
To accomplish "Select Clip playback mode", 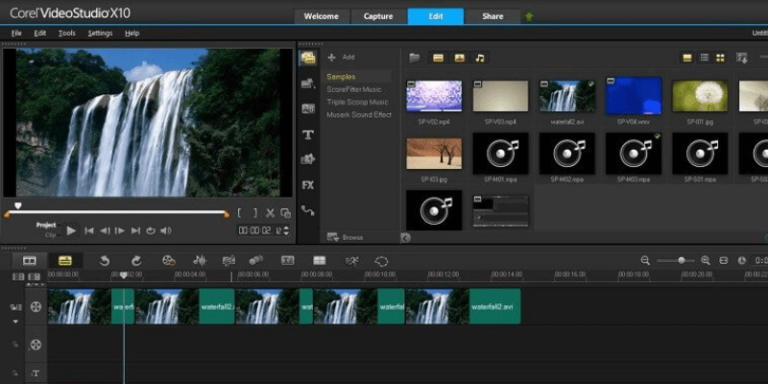I will [x=50, y=235].
